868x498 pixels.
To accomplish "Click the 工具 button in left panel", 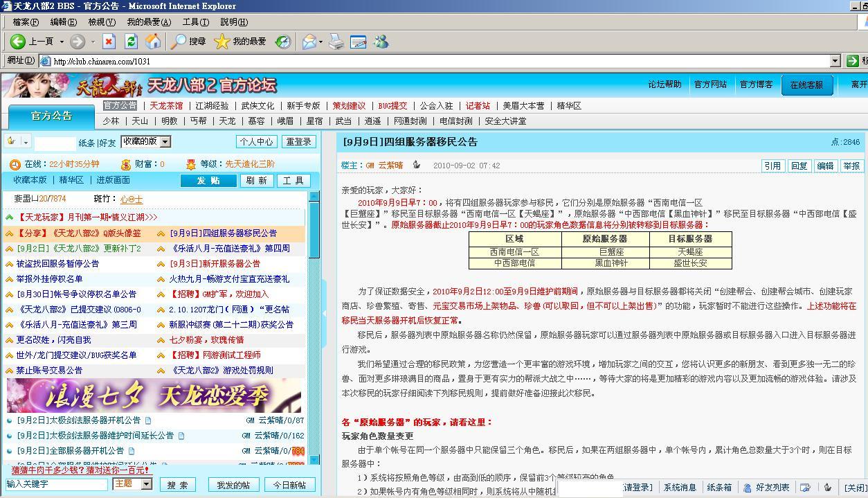I will (293, 180).
